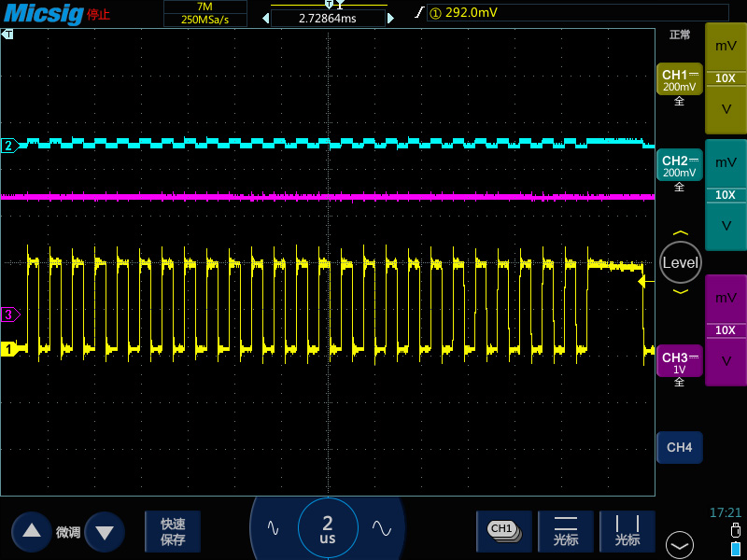
Task: Select the purple CH3 1V button
Action: (679, 362)
